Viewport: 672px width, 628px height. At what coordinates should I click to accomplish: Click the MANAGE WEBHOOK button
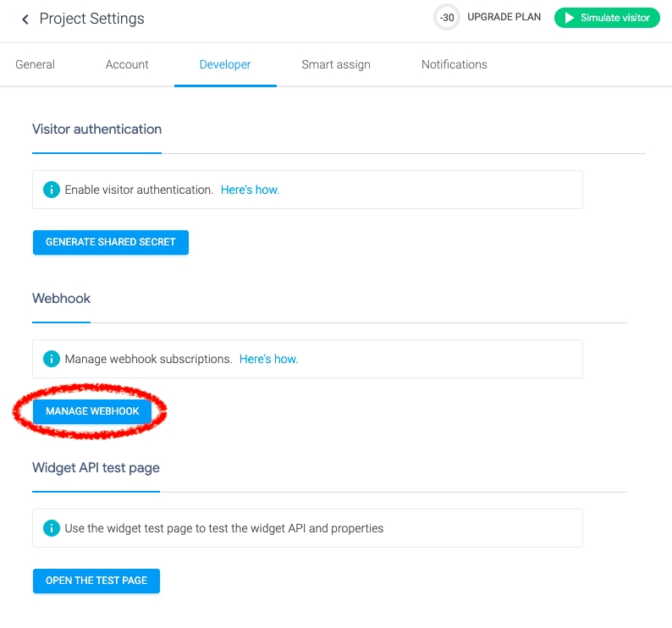coord(92,411)
